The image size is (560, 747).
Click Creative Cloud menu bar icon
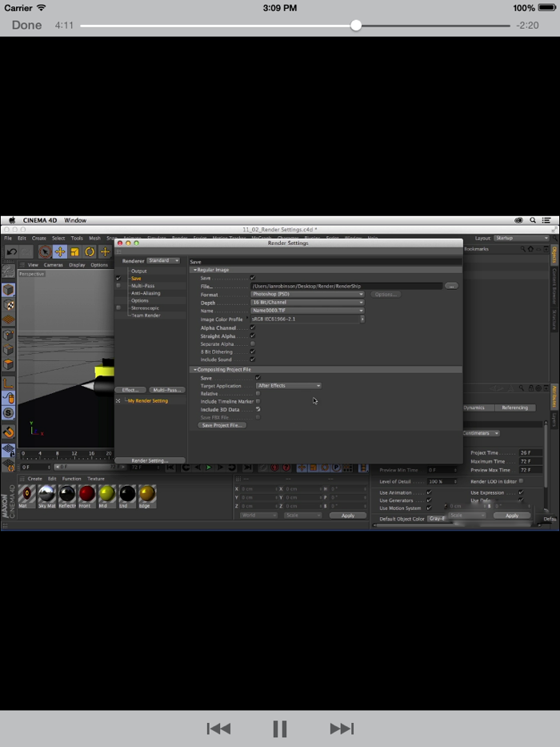pos(518,220)
